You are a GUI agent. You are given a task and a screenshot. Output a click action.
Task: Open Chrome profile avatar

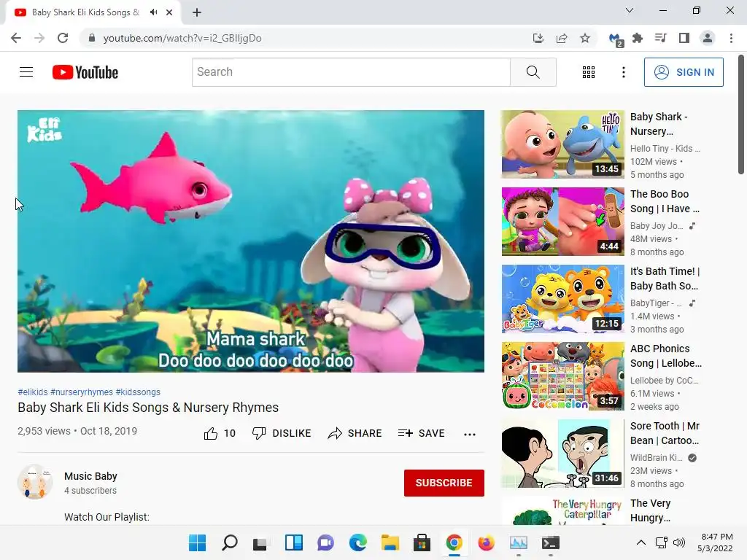tap(708, 38)
